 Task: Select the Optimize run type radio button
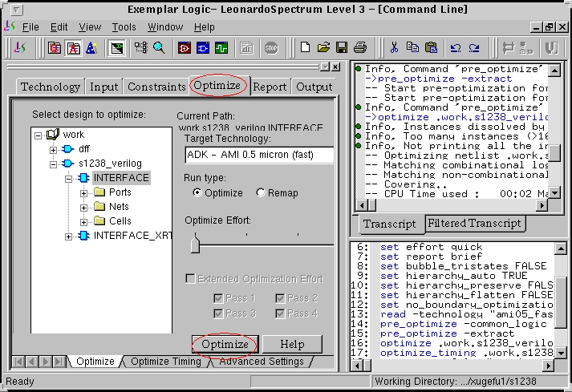(x=197, y=192)
